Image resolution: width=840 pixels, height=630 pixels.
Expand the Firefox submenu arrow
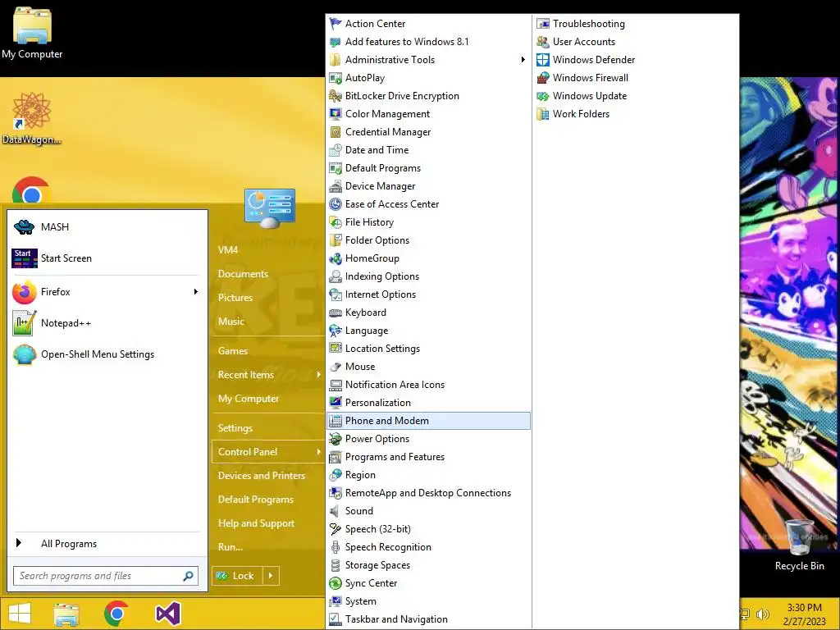195,292
